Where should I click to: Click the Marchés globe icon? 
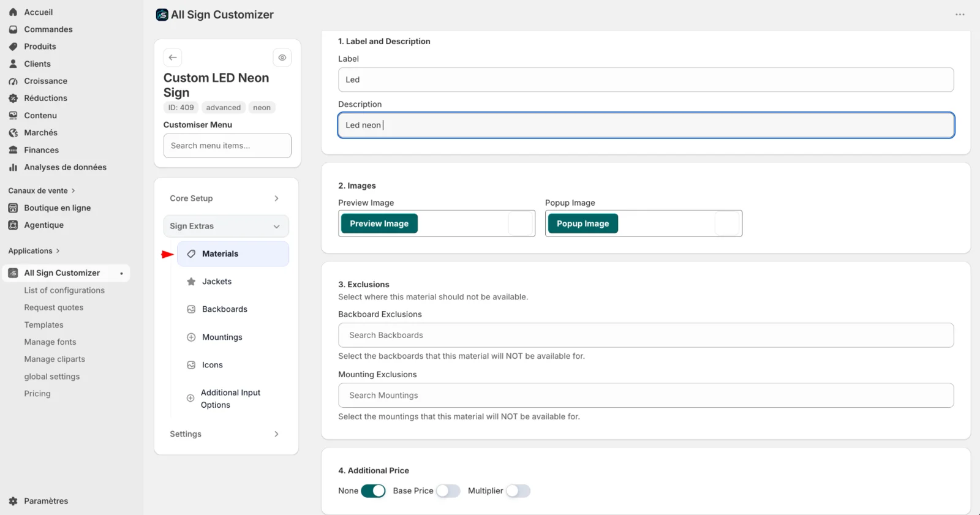[x=13, y=133]
